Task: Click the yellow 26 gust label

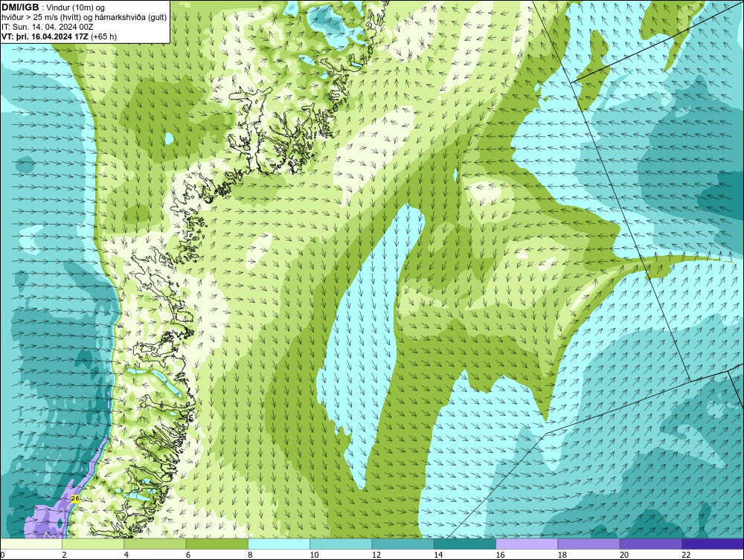Action: coord(75,498)
